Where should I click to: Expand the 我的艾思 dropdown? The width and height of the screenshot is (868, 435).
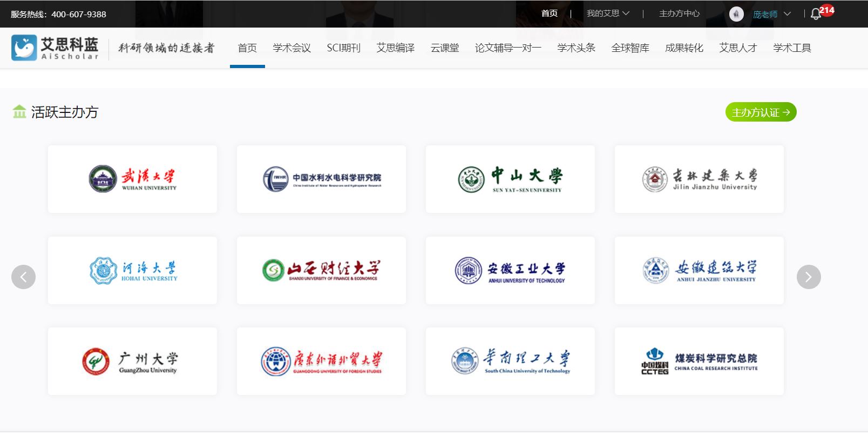coord(608,14)
